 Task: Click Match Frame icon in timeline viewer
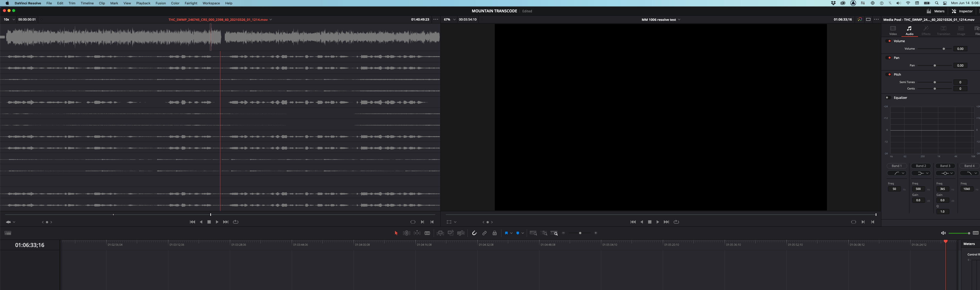click(x=853, y=222)
